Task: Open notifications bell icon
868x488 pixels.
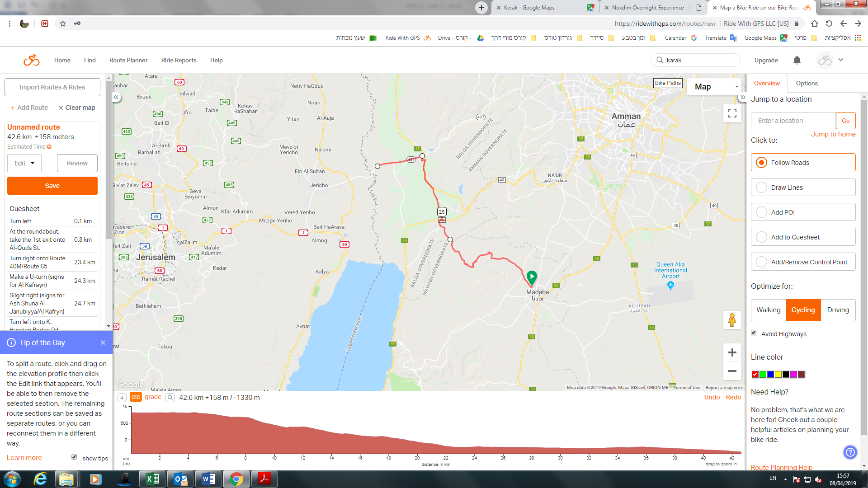Action: pos(797,60)
